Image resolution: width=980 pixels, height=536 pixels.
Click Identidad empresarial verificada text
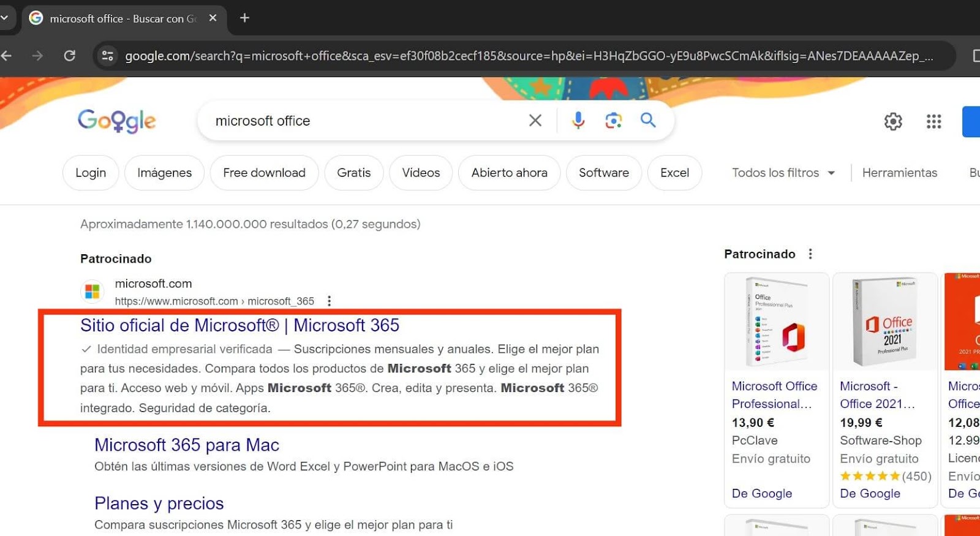point(184,349)
